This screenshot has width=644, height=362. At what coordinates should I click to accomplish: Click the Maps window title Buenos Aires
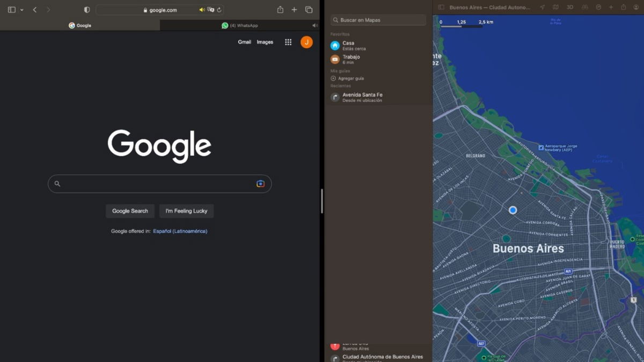click(x=491, y=8)
